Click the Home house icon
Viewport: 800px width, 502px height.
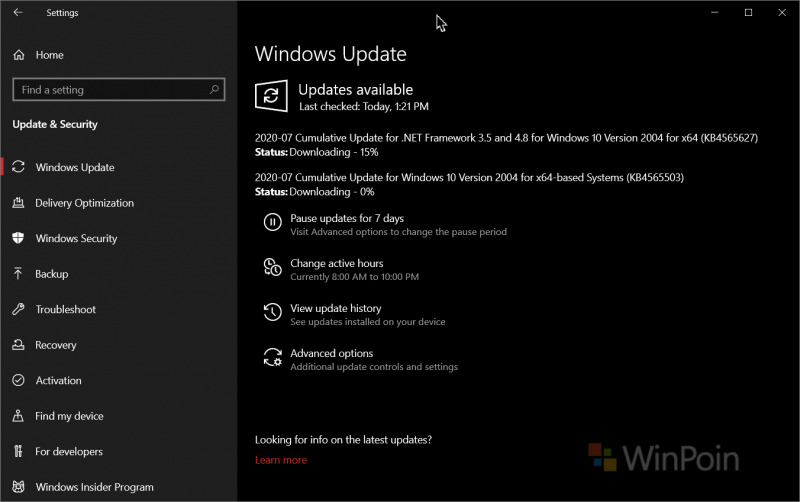coord(19,55)
